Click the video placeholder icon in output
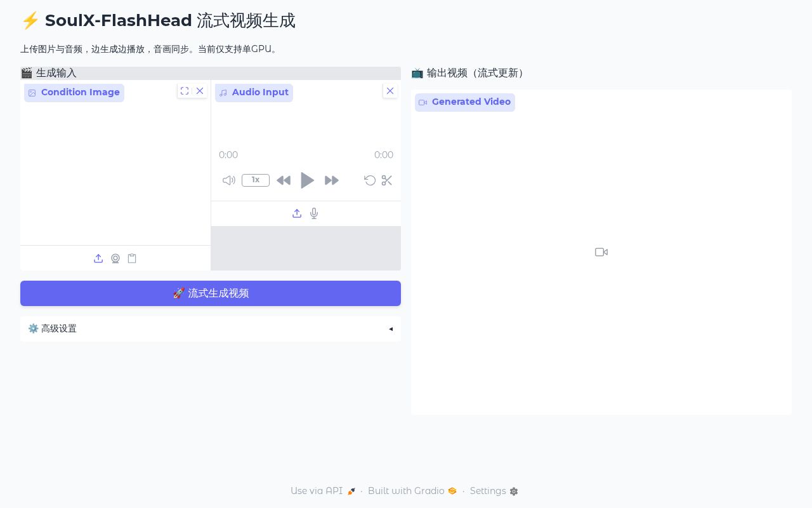The height and width of the screenshot is (508, 812). [601, 252]
